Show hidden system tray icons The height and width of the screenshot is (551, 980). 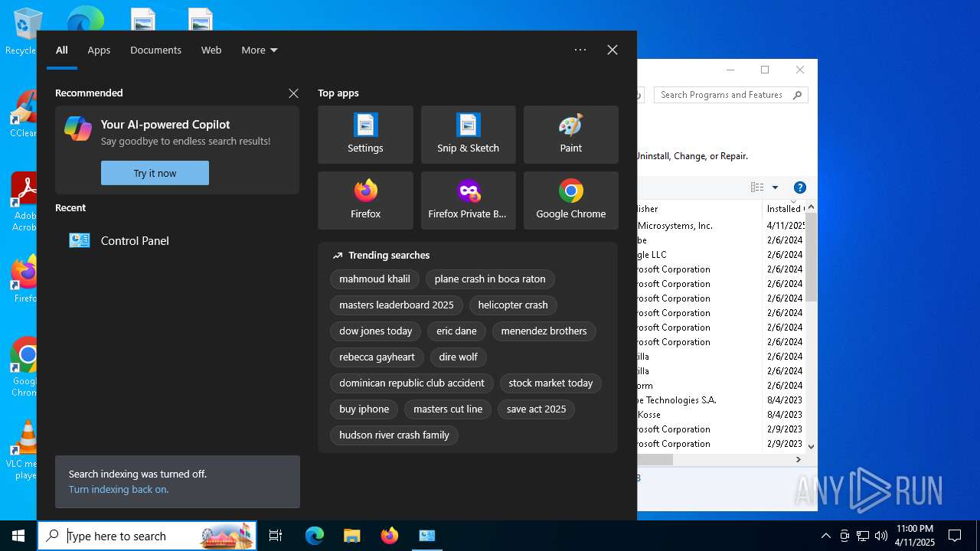[825, 536]
